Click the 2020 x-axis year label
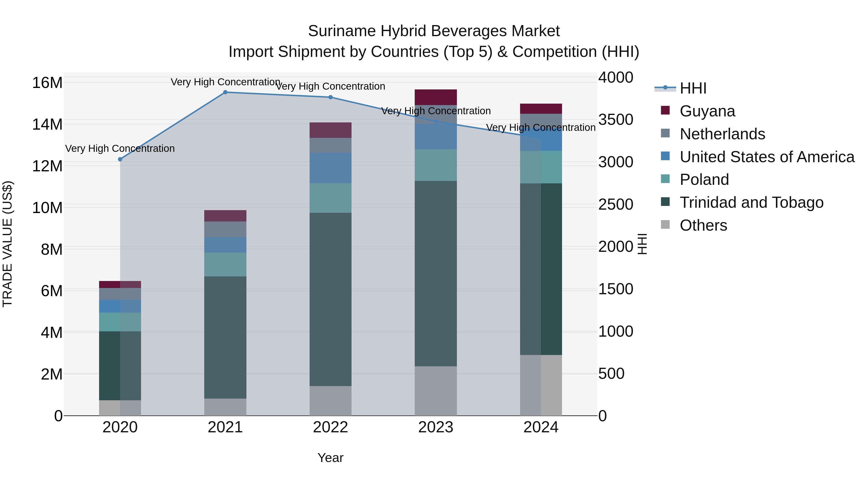Image resolution: width=868 pixels, height=488 pixels. [120, 427]
